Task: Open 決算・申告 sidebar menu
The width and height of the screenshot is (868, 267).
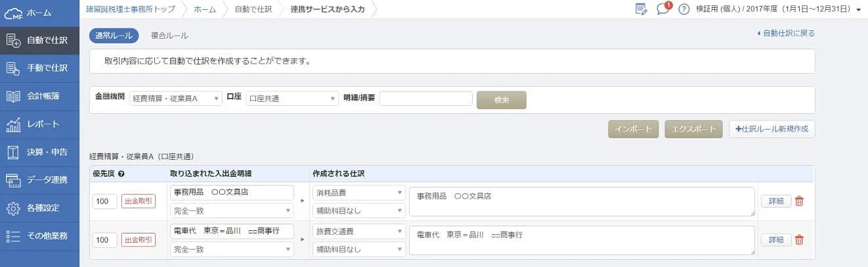Action: pyautogui.click(x=39, y=152)
